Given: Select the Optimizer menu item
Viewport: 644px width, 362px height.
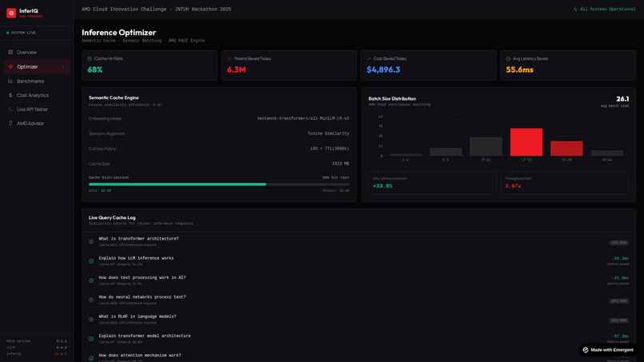Looking at the screenshot, I should tap(37, 66).
